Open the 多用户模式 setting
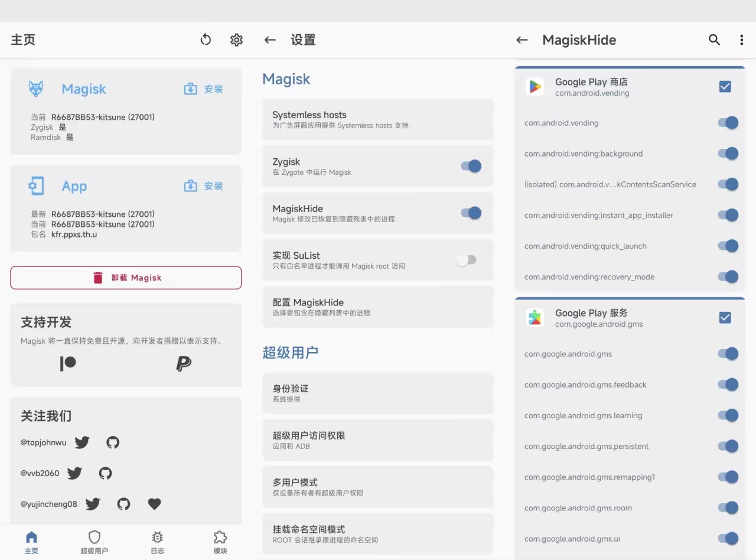This screenshot has height=560, width=756. coord(377,486)
